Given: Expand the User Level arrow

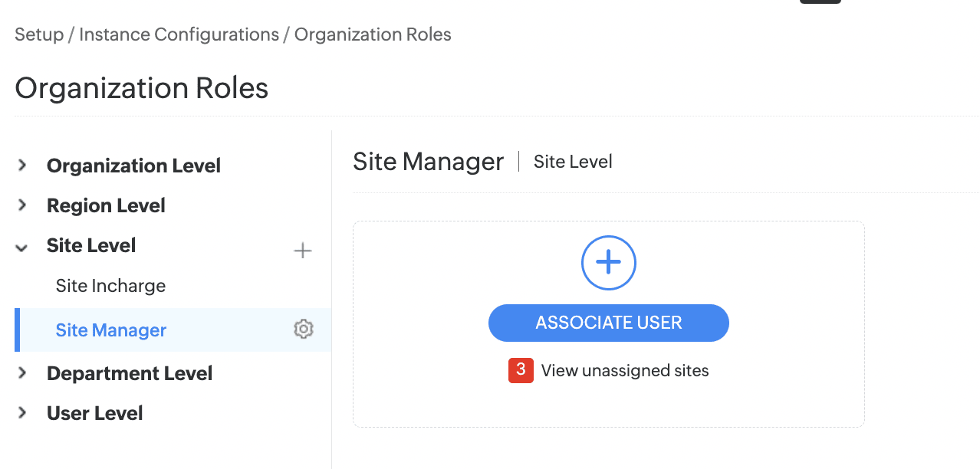Looking at the screenshot, I should click(22, 412).
